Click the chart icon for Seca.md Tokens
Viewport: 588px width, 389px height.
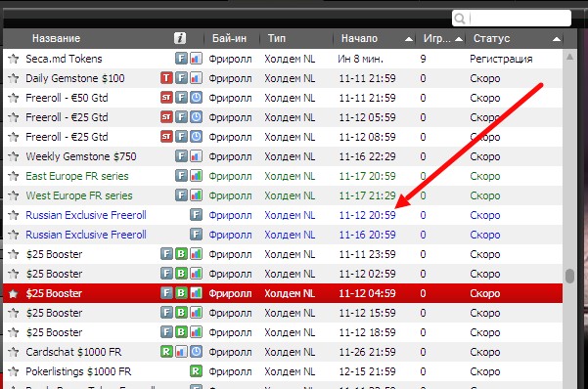pos(196,59)
